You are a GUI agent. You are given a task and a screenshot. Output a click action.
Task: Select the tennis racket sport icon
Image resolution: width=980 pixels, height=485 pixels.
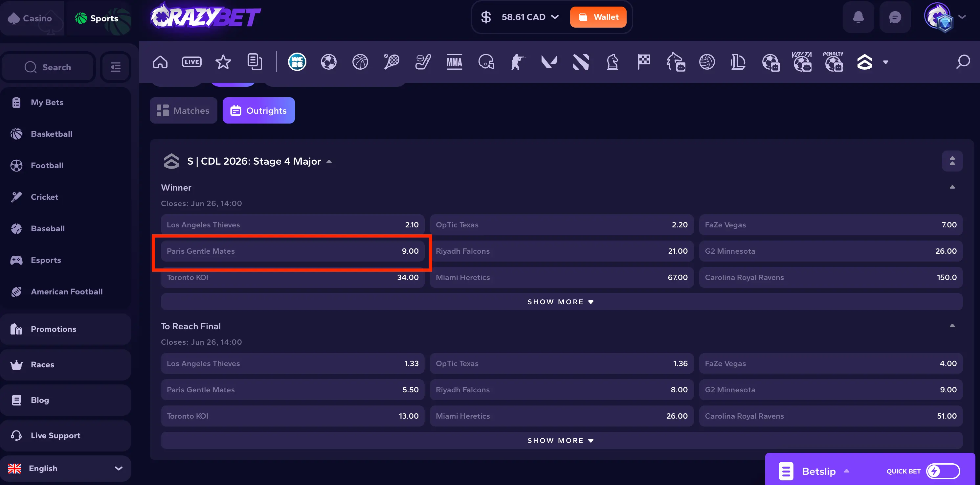(391, 62)
